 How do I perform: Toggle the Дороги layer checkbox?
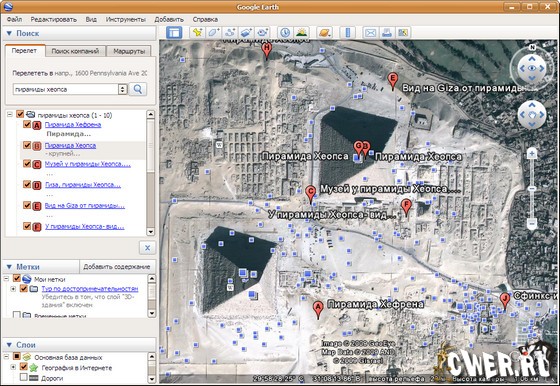tap(24, 377)
